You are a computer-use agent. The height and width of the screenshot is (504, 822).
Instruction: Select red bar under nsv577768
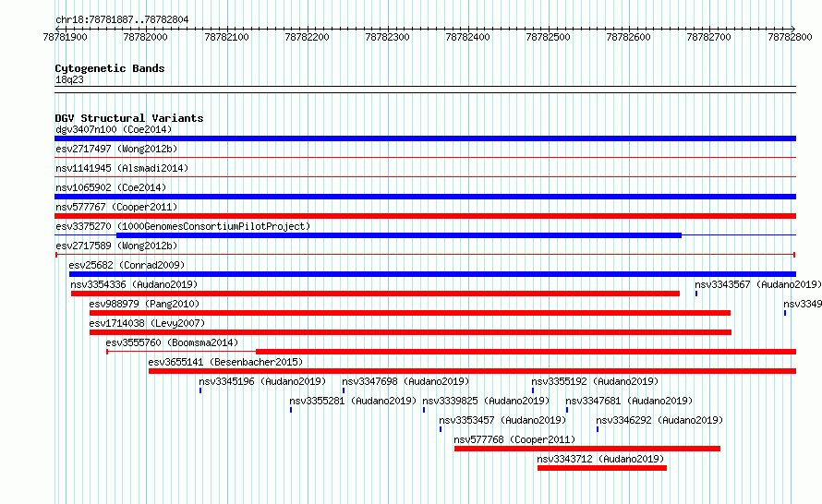pos(587,449)
